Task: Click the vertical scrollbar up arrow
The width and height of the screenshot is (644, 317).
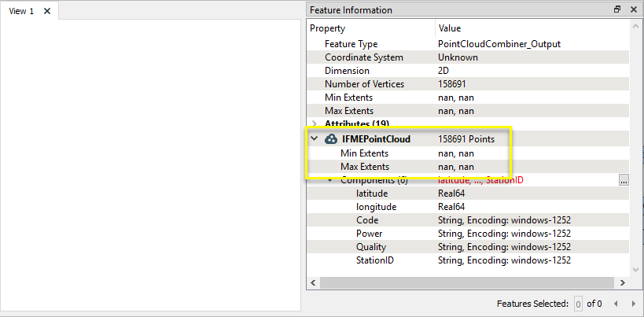Action: (636, 27)
